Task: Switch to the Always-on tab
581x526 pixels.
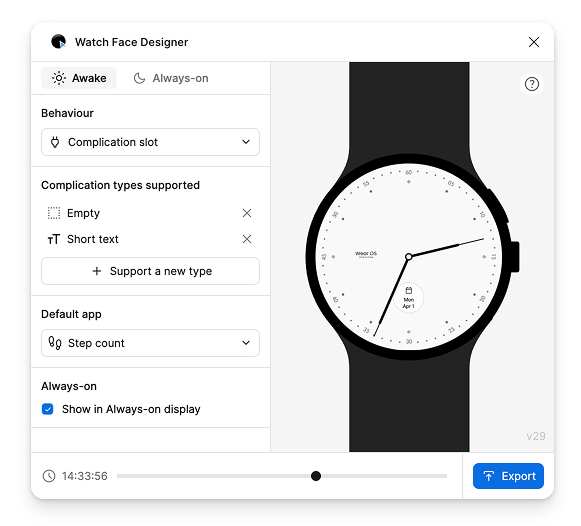Action: pos(171,78)
